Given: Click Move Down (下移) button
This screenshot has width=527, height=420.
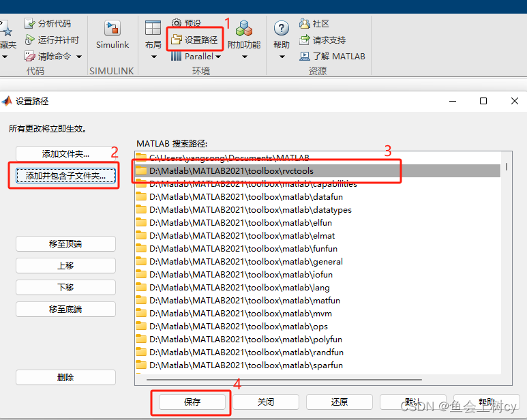Looking at the screenshot, I should point(65,287).
